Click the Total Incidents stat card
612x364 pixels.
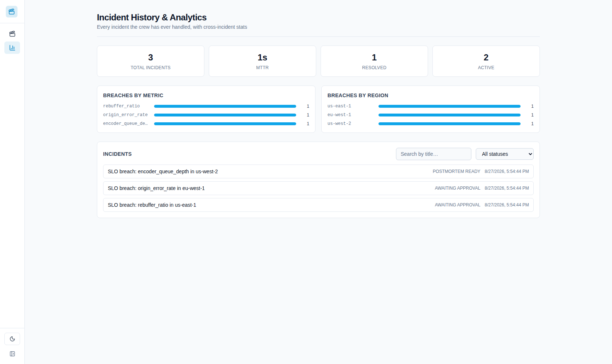(x=150, y=61)
